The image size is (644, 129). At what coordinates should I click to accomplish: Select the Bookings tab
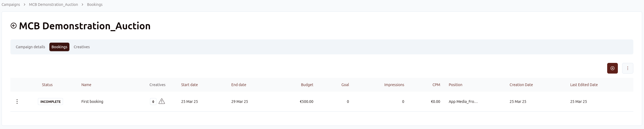click(x=59, y=47)
